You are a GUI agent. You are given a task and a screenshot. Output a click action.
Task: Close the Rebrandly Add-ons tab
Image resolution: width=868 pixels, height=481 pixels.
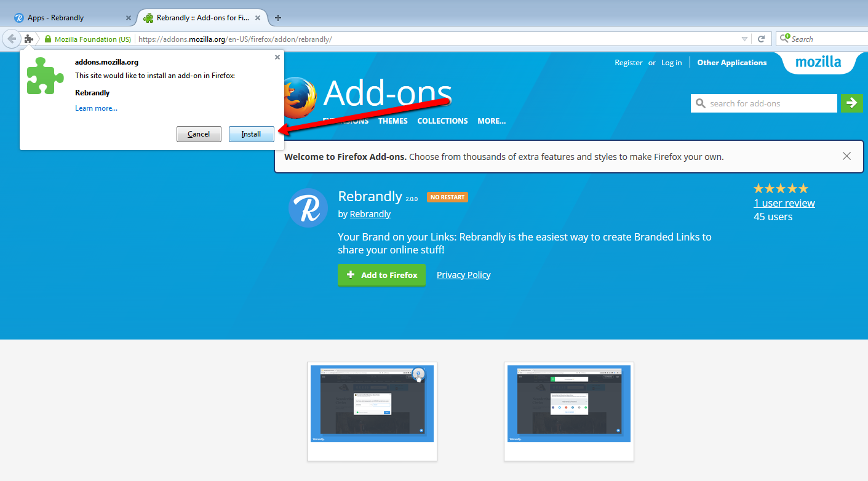pyautogui.click(x=257, y=18)
